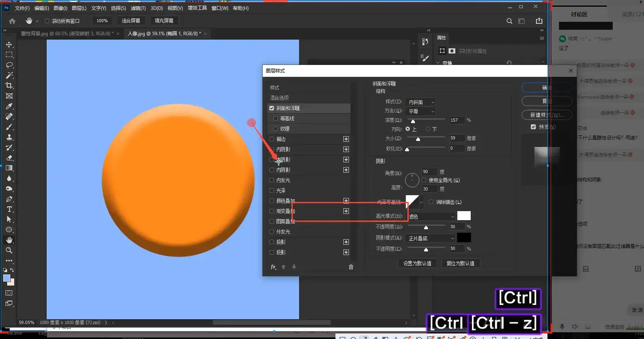Select the Crop tool
Viewport: 644px width, 339px height.
click(9, 86)
